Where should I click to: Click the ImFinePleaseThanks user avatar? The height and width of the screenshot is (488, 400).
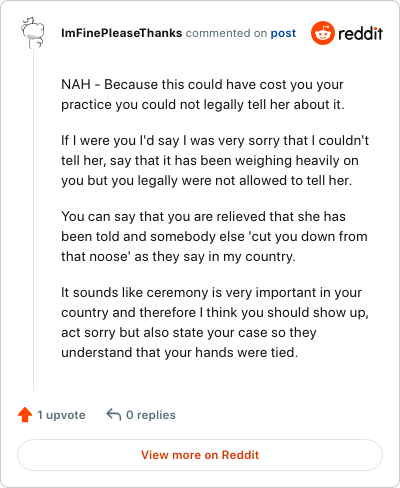click(33, 33)
